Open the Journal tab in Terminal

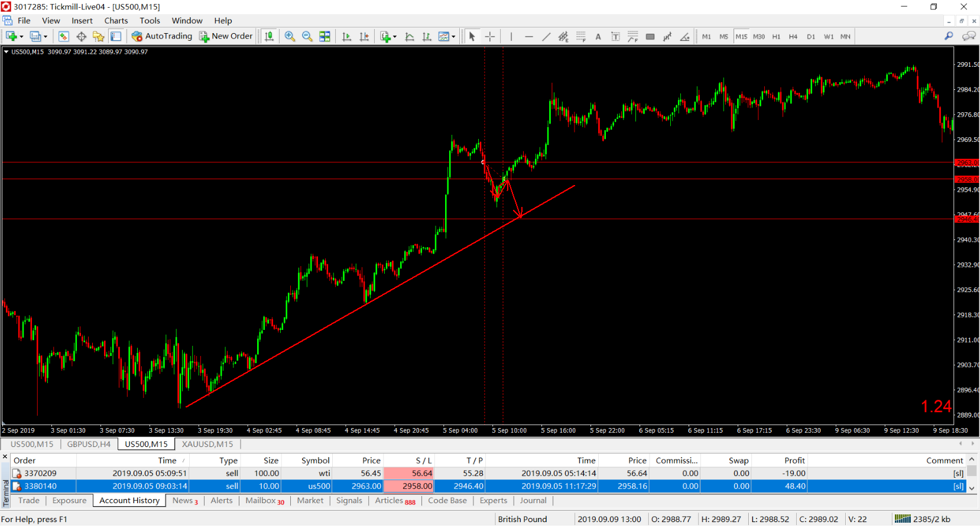pos(533,500)
